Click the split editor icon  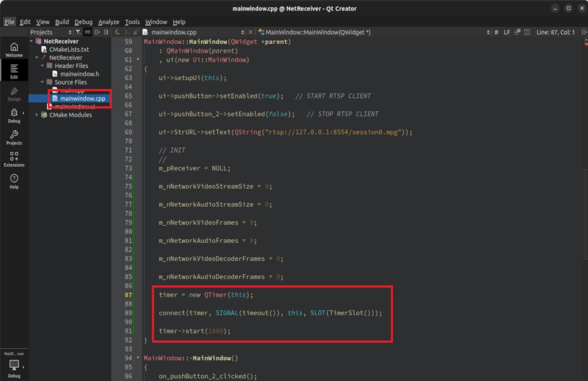[x=584, y=32]
